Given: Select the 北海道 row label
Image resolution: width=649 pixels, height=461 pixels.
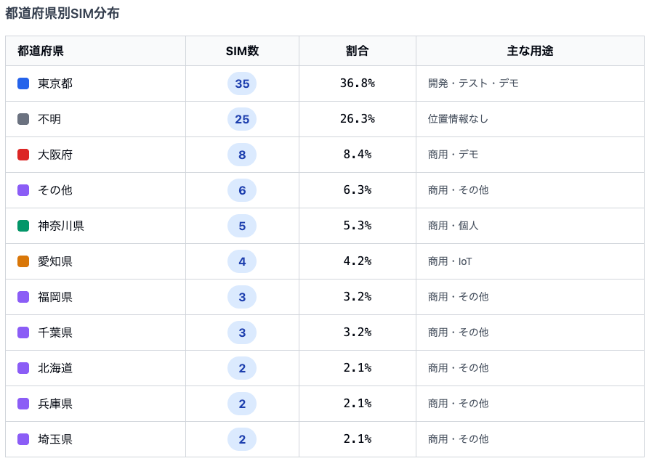Looking at the screenshot, I should pyautogui.click(x=55, y=368).
